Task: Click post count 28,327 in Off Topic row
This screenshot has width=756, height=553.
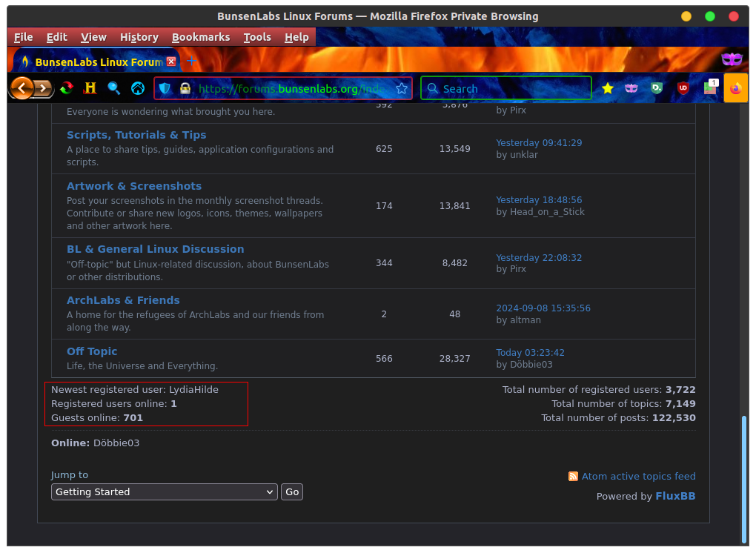Action: 454,359
